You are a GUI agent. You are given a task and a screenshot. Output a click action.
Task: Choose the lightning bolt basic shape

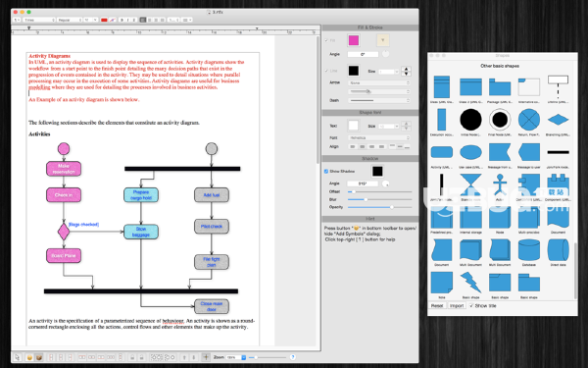470,283
